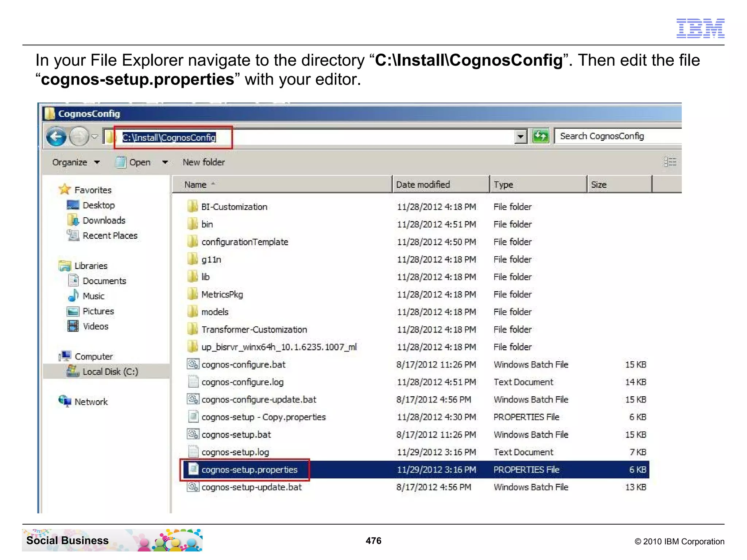Open Downloads in Favorites

tap(104, 220)
